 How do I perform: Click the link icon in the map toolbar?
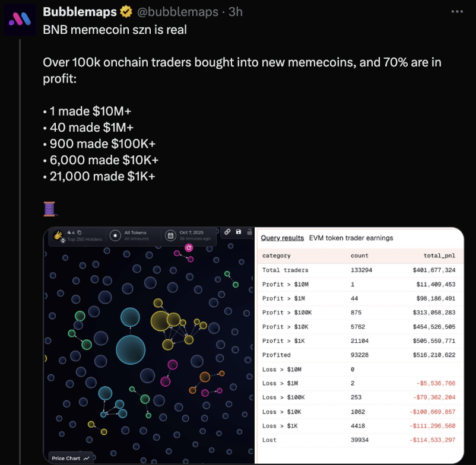pyautogui.click(x=227, y=231)
